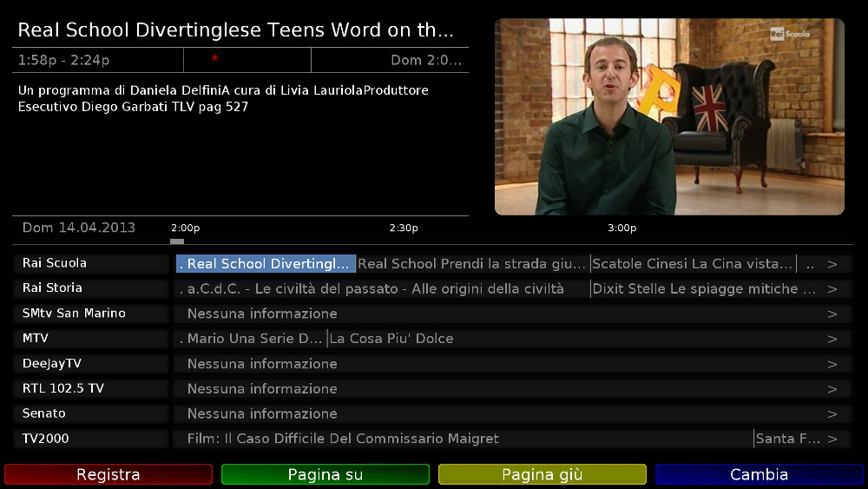This screenshot has height=489, width=868.
Task: Click the red Registra button
Action: click(x=108, y=474)
